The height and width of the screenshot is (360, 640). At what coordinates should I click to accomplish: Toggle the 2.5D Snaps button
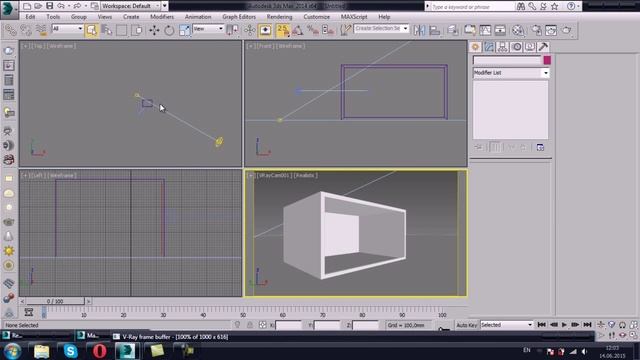tap(282, 30)
